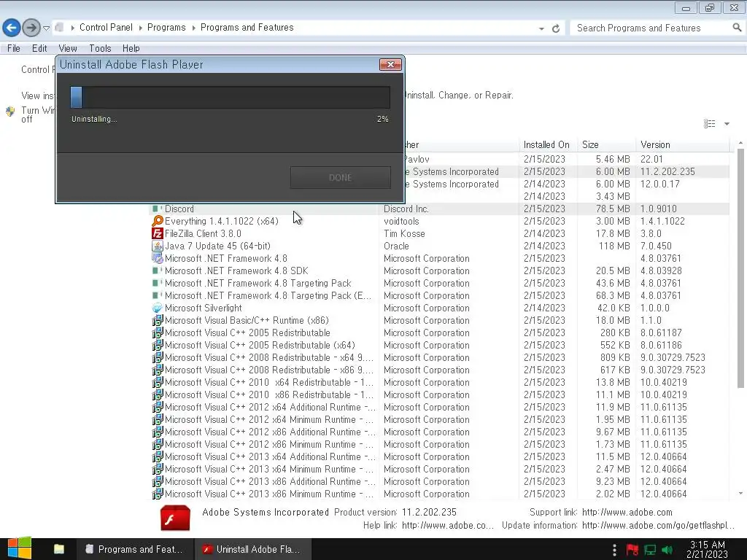This screenshot has width=747, height=560.
Task: Open recent locations dropdown next to Forward
Action: click(x=46, y=28)
